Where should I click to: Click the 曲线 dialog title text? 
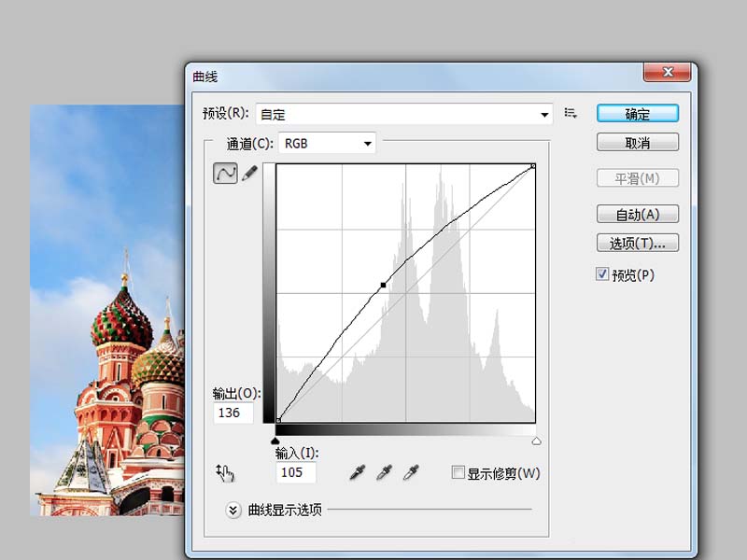click(205, 77)
